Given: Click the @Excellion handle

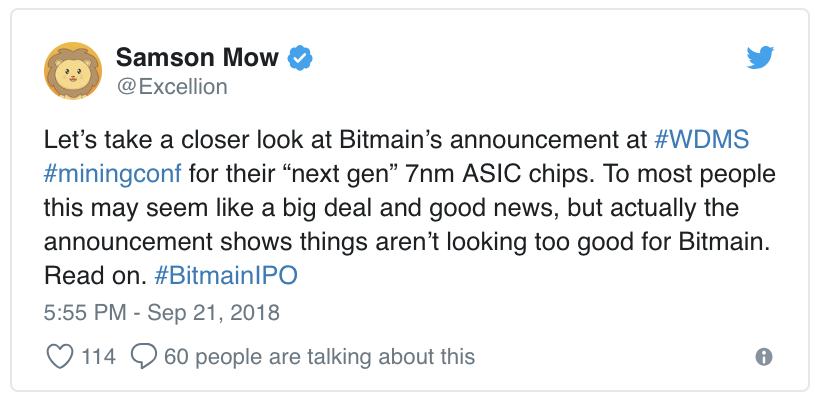Looking at the screenshot, I should tap(172, 87).
